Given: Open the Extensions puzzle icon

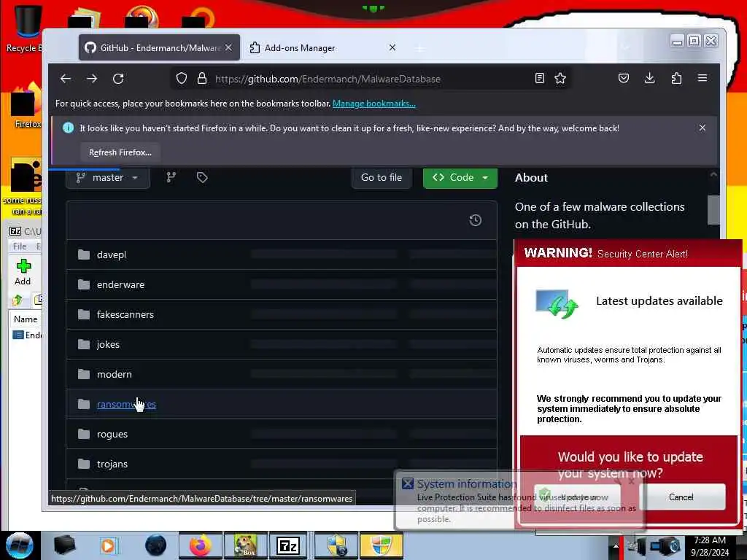Looking at the screenshot, I should [x=676, y=78].
